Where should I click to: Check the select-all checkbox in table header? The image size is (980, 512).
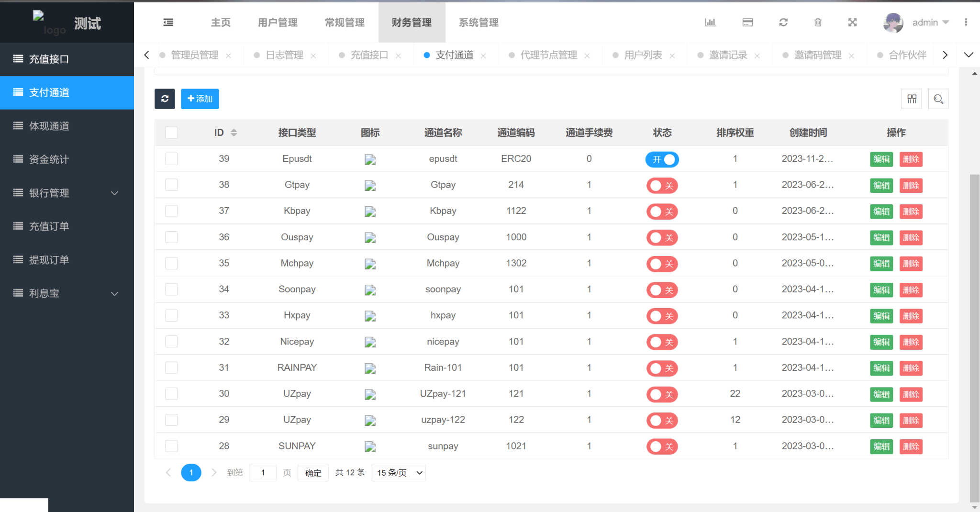pos(171,133)
